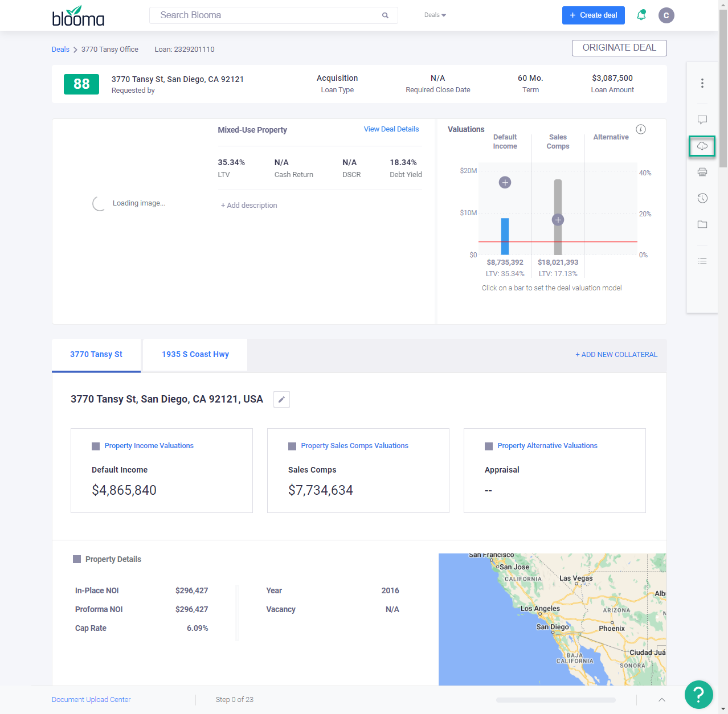Open the Deals dropdown in header
This screenshot has height=714, width=728.
[x=435, y=15]
